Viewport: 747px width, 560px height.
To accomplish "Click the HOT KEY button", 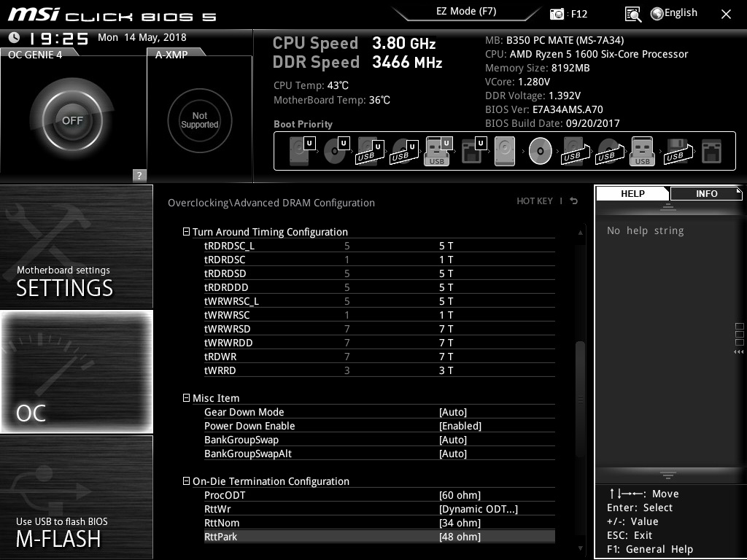I will tap(535, 201).
